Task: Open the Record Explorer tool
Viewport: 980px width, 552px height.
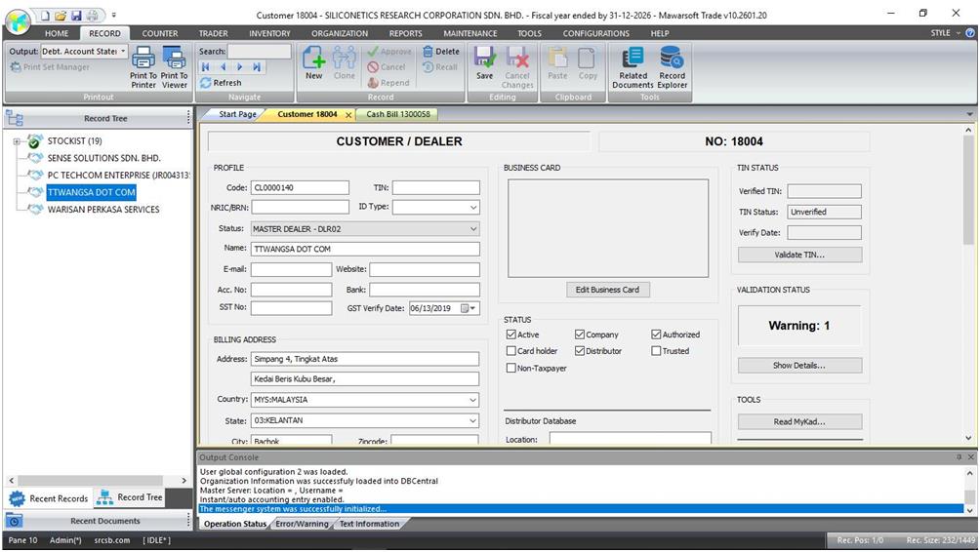Action: pyautogui.click(x=672, y=66)
